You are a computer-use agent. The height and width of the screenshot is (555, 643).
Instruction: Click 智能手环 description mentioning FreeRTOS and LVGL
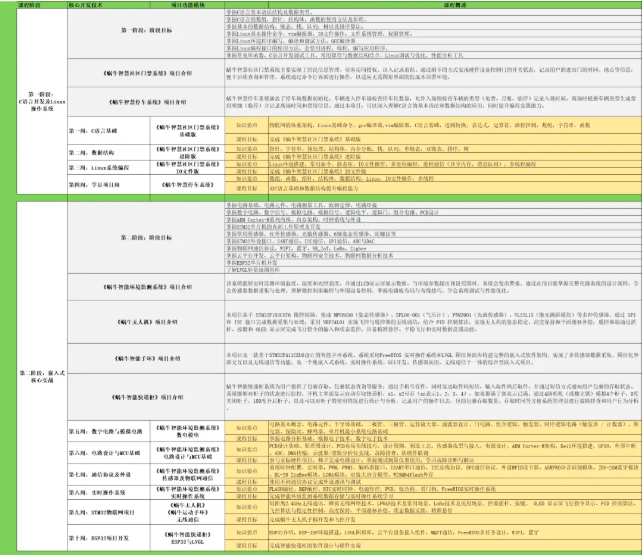pos(433,359)
